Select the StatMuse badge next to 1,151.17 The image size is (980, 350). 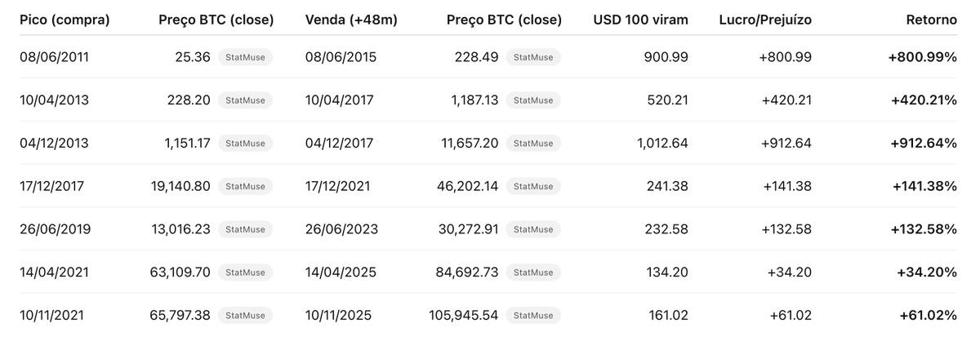(245, 143)
